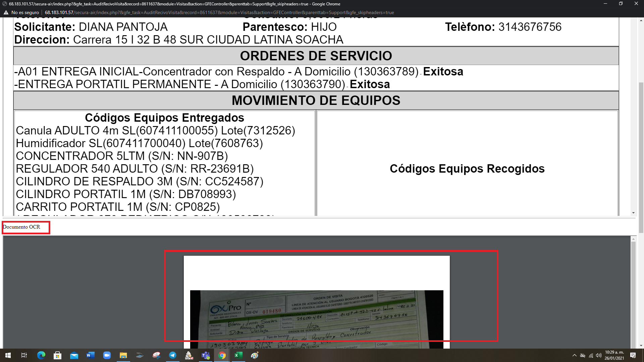Launch Microsoft Edge from the taskbar

point(41,355)
